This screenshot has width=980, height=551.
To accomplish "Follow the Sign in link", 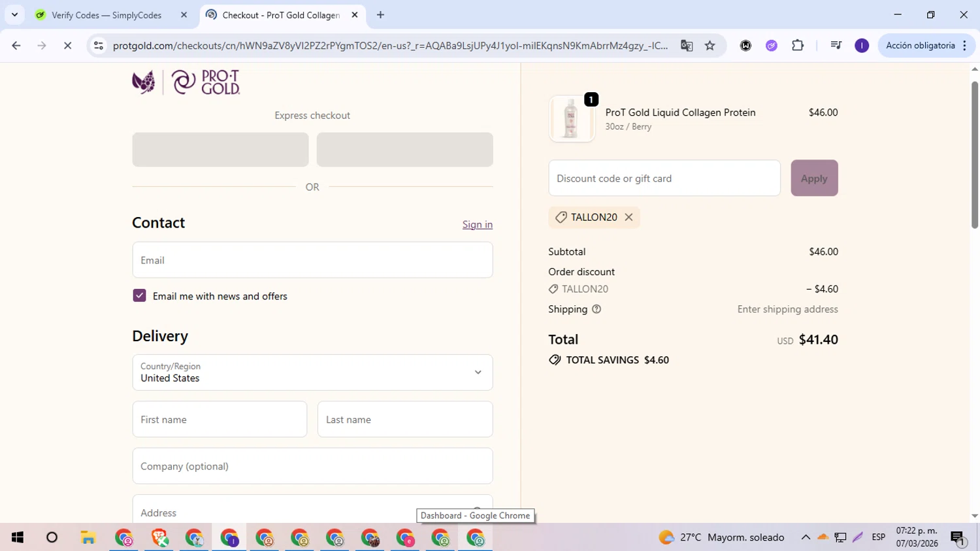I will [x=478, y=224].
